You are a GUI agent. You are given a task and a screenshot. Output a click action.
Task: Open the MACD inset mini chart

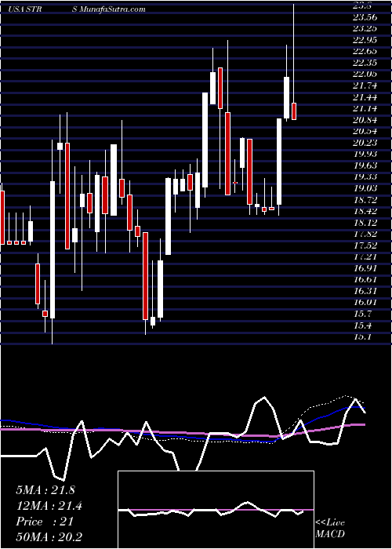(x=216, y=510)
